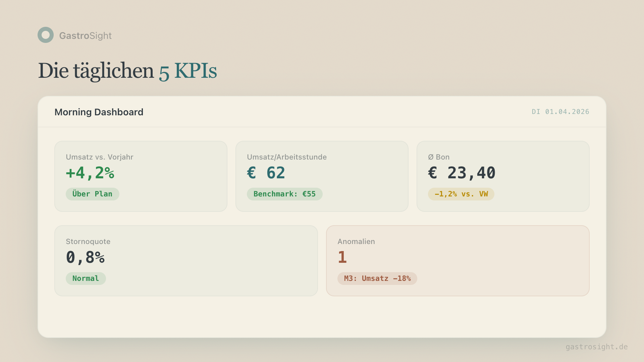The image size is (644, 362).
Task: Open the 'M3: Umsatz −18%' badge
Action: coord(377,279)
